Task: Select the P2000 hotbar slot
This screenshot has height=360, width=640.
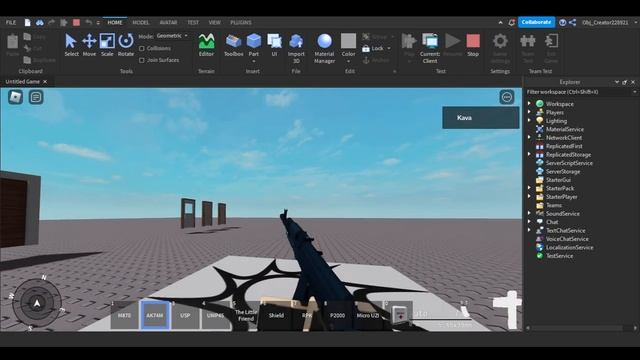Action: (x=338, y=315)
